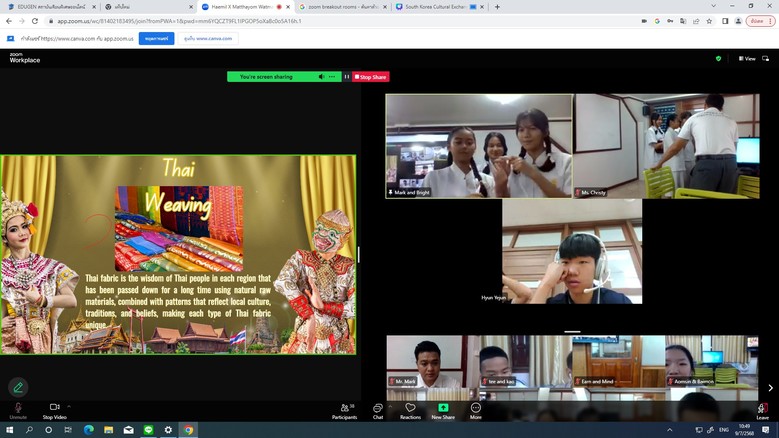Click the green annotate pencil icon
This screenshot has height=438, width=779.
click(18, 387)
